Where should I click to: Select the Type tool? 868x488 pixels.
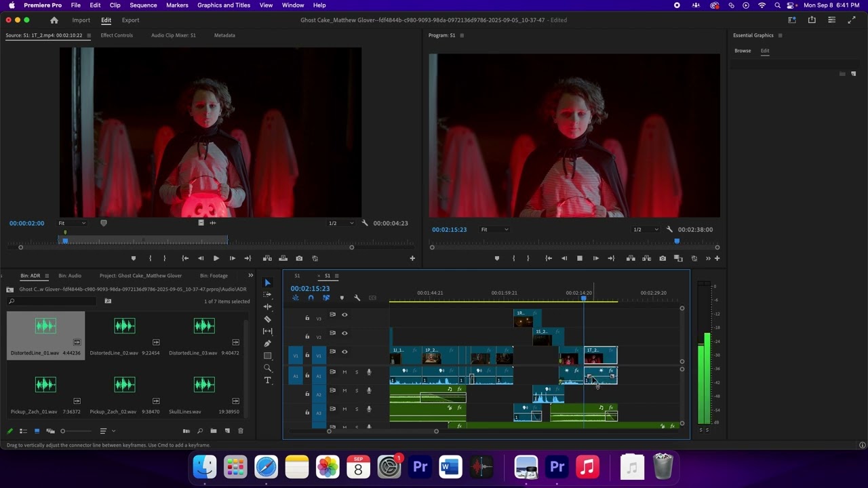(x=267, y=380)
